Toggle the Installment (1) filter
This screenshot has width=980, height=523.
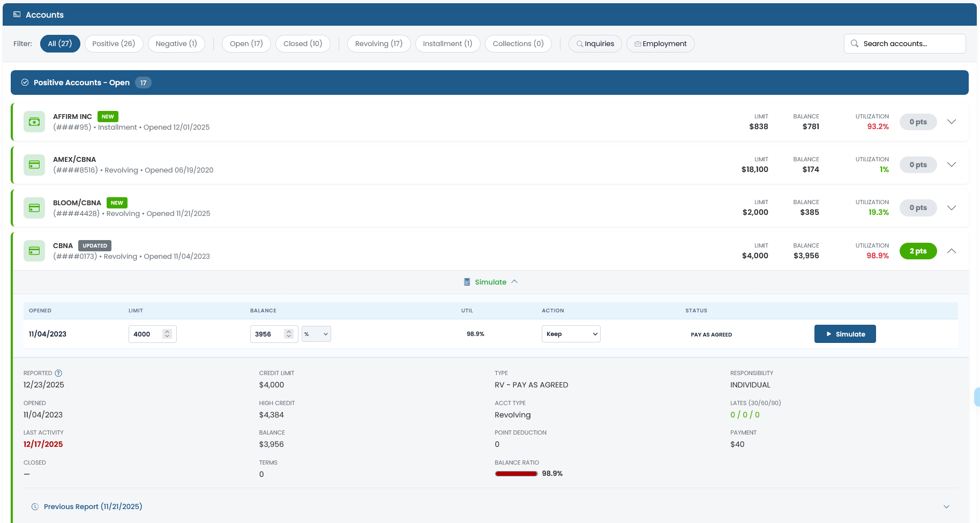447,43
